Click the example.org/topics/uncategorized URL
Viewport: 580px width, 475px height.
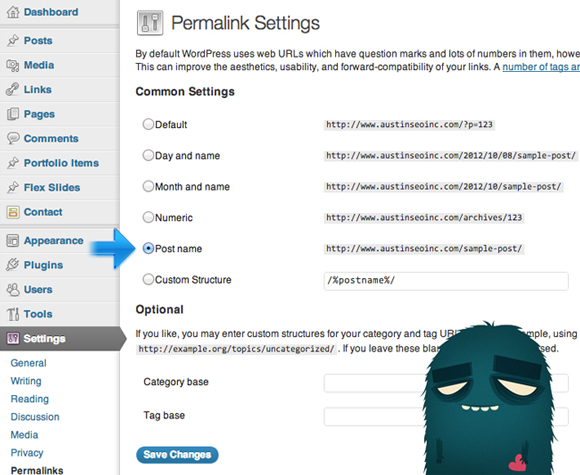tap(236, 349)
